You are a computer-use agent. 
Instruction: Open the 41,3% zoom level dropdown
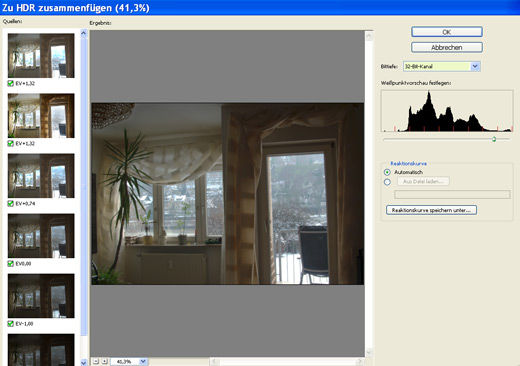[143, 361]
